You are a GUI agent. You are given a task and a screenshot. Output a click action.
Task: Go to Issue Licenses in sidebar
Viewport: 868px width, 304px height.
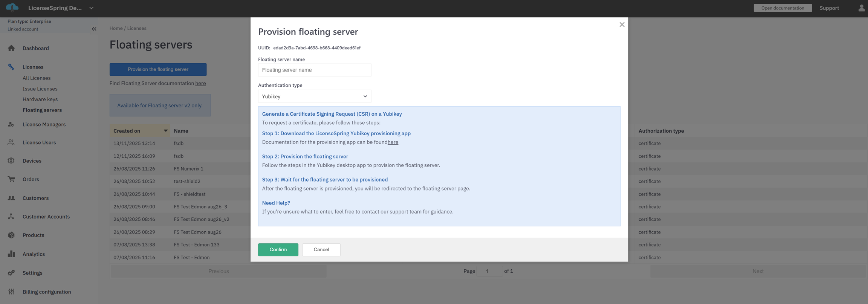40,89
